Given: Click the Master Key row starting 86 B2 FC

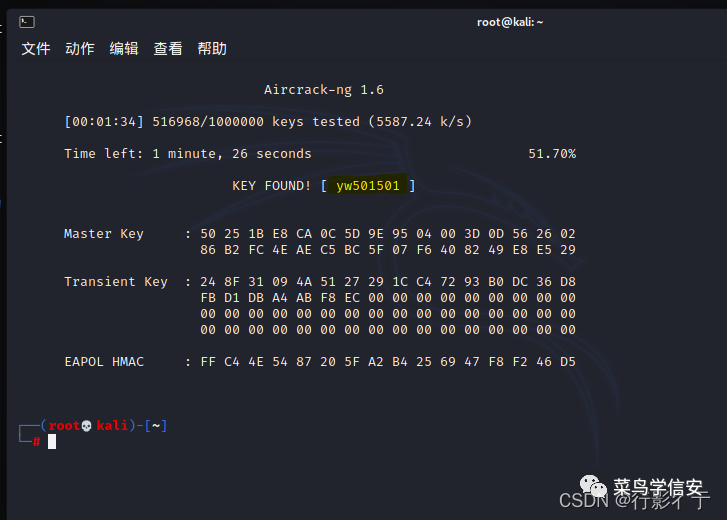Looking at the screenshot, I should coord(388,250).
